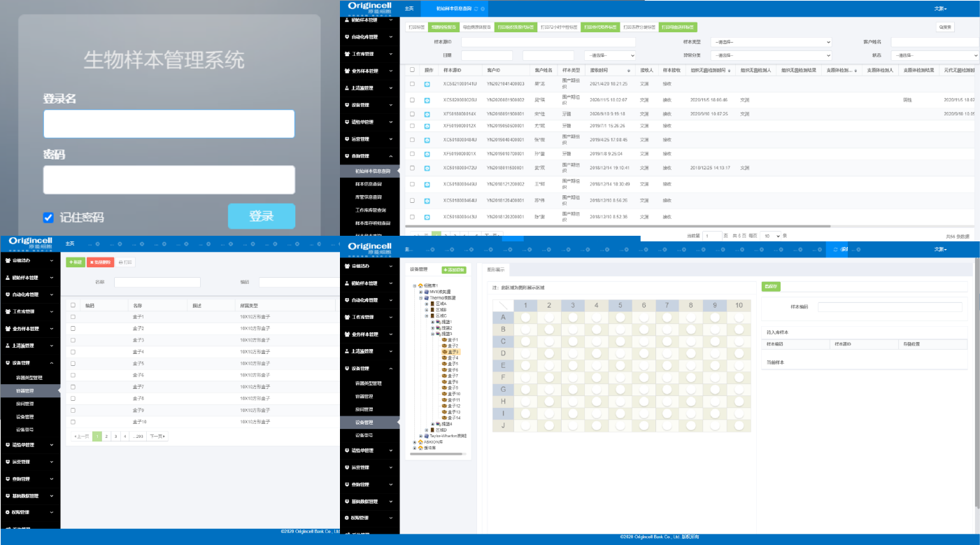Click the green 添加设备 button
This screenshot has height=545, width=980.
click(x=454, y=270)
